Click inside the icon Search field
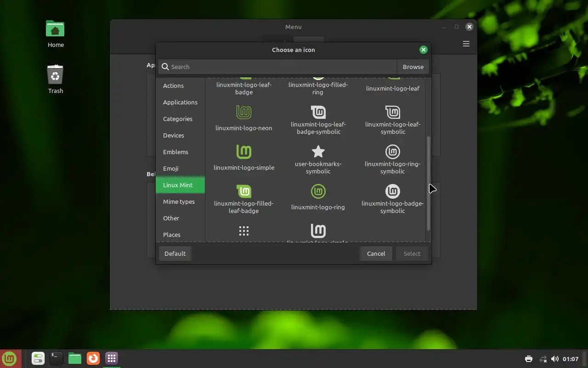 click(x=277, y=67)
